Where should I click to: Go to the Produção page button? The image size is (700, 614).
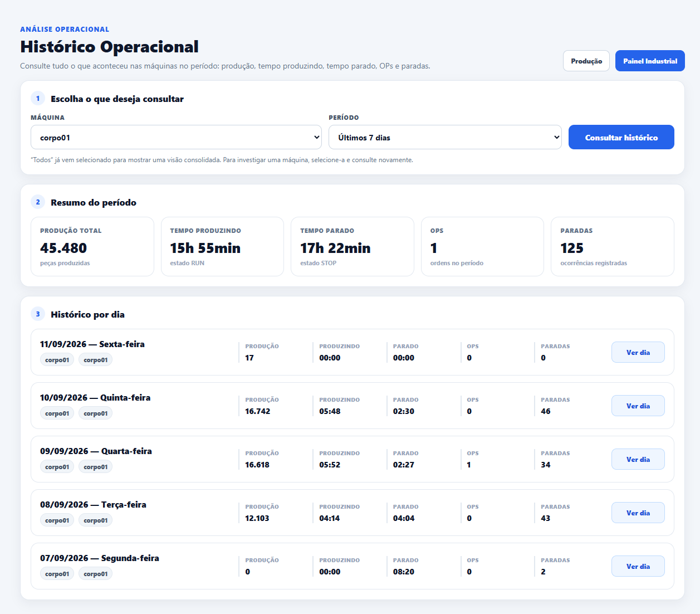click(x=586, y=61)
